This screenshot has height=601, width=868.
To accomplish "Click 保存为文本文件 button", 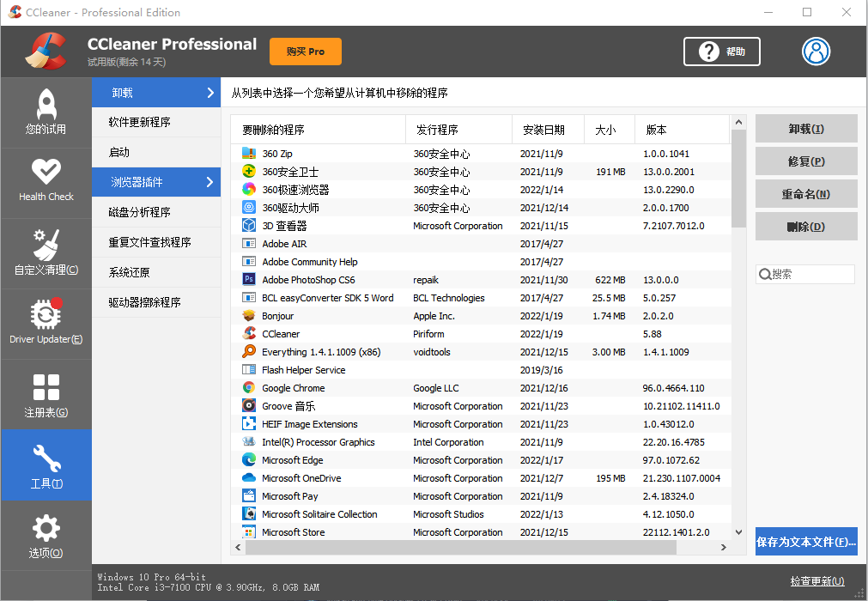I will (806, 542).
